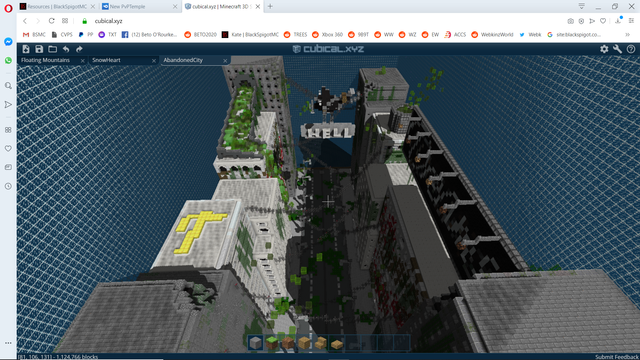The height and width of the screenshot is (360, 640).
Task: Open the sidebar personal news icon
Action: tap(8, 167)
